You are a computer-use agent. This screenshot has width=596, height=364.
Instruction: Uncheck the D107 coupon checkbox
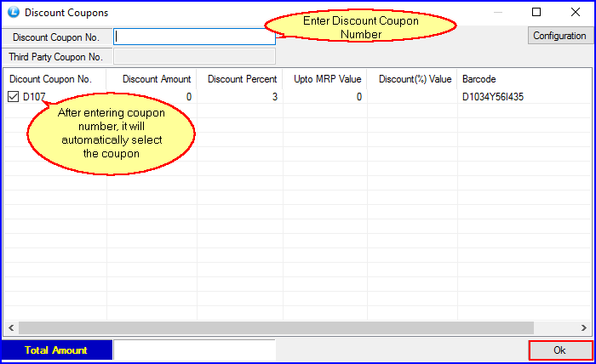[x=13, y=97]
